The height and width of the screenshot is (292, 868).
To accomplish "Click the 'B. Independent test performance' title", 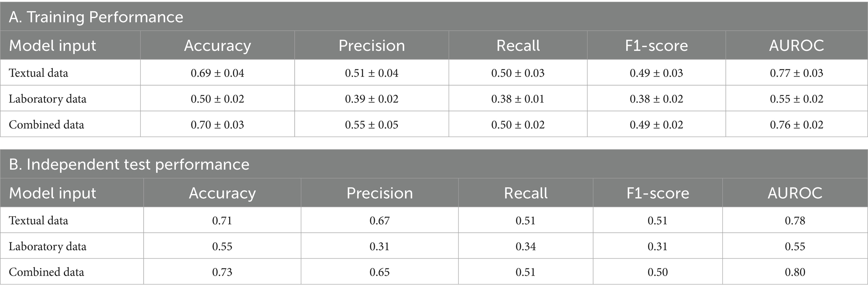I will 129,164.
